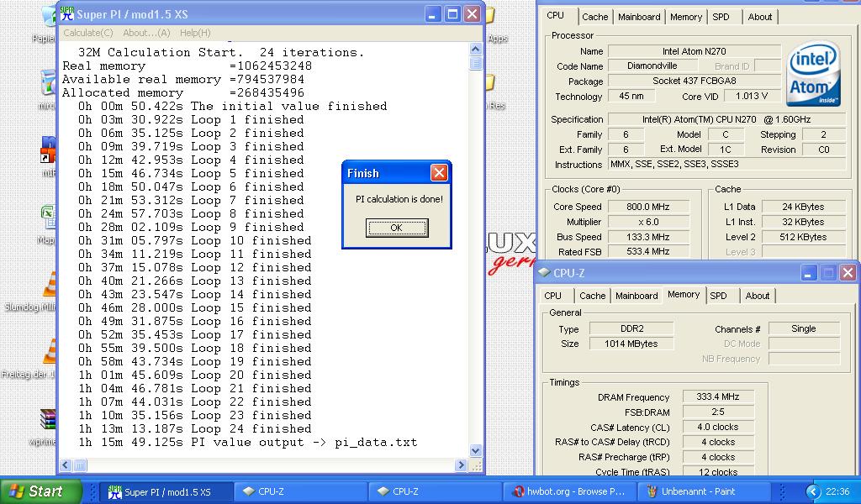Screen dimensions: 861x504
Task: Click the 333.4 MHz DRAM frequency value
Action: (x=718, y=396)
